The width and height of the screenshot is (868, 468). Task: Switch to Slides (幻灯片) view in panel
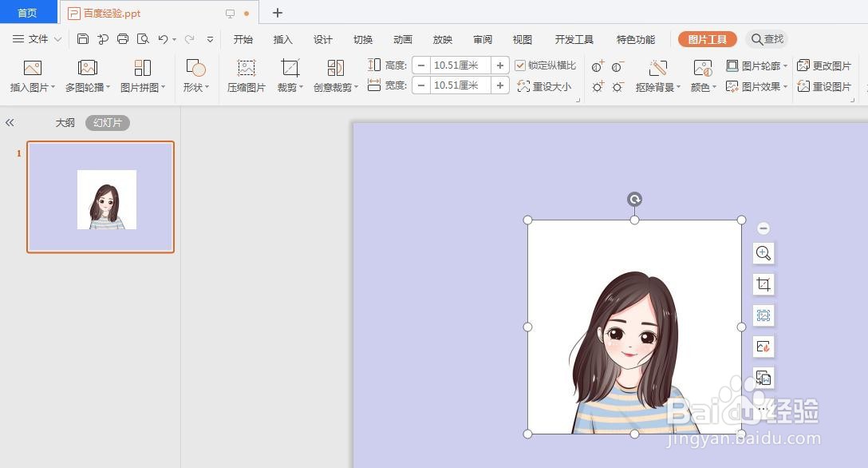click(x=108, y=123)
